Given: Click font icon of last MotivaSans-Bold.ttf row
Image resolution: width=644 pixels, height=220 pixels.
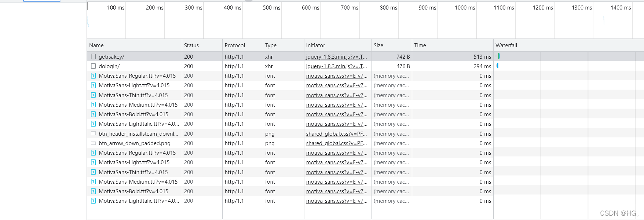Looking at the screenshot, I should [x=93, y=191].
